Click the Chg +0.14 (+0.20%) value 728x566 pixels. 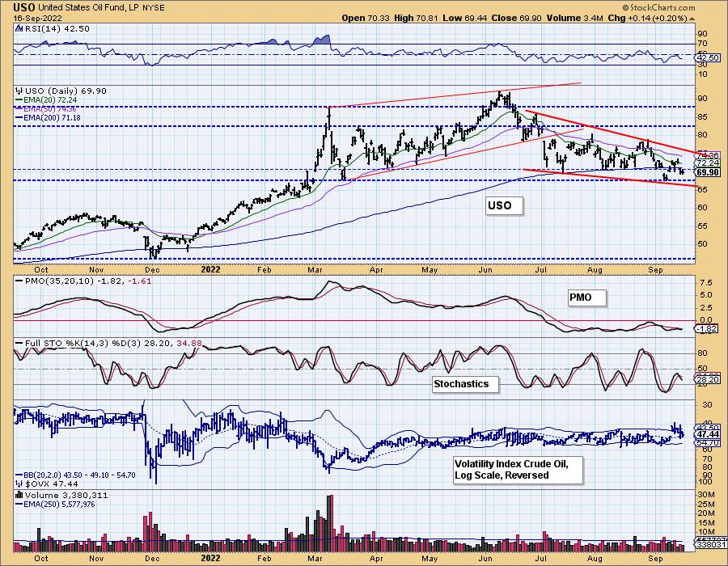pyautogui.click(x=647, y=18)
